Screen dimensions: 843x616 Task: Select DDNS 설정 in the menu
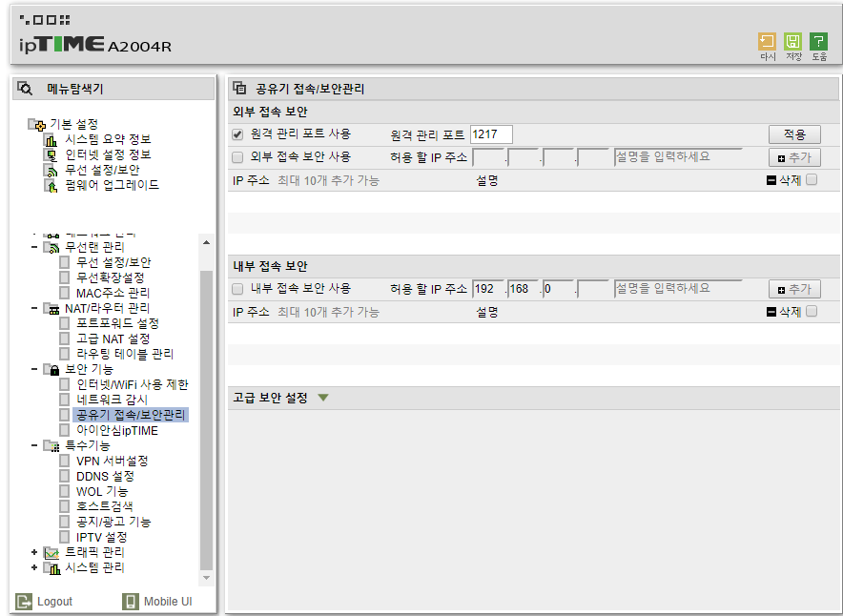coord(105,476)
